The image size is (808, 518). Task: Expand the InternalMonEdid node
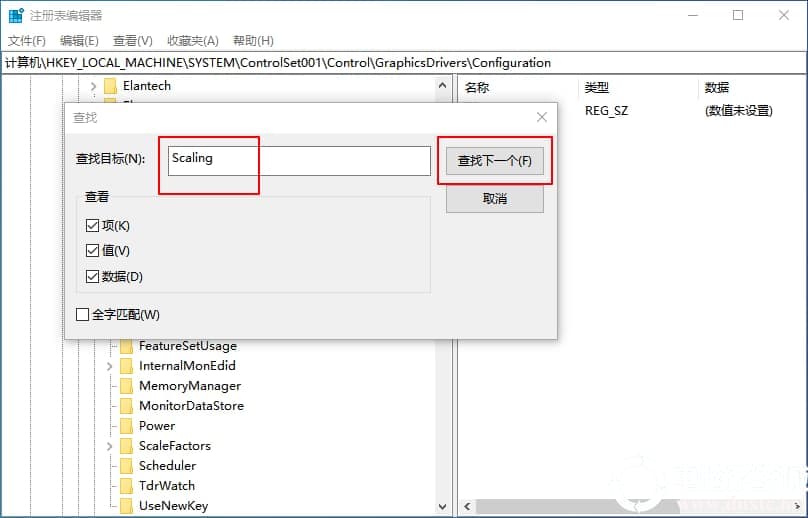pyautogui.click(x=109, y=366)
